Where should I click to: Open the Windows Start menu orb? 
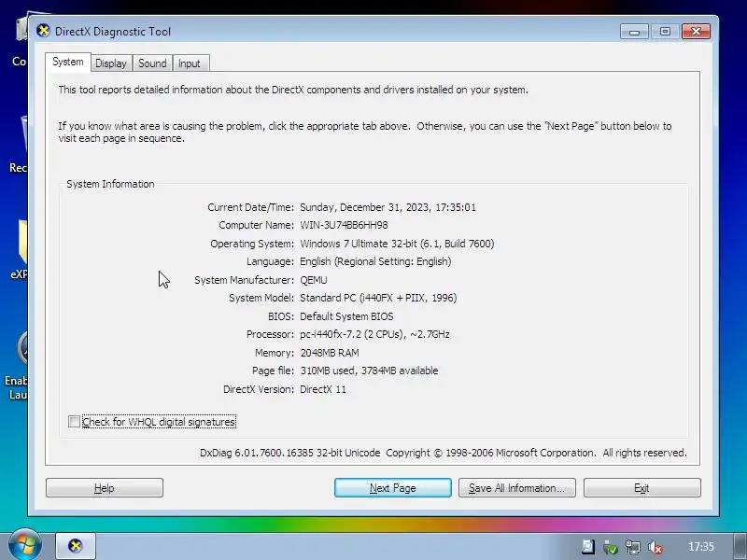coord(24,545)
